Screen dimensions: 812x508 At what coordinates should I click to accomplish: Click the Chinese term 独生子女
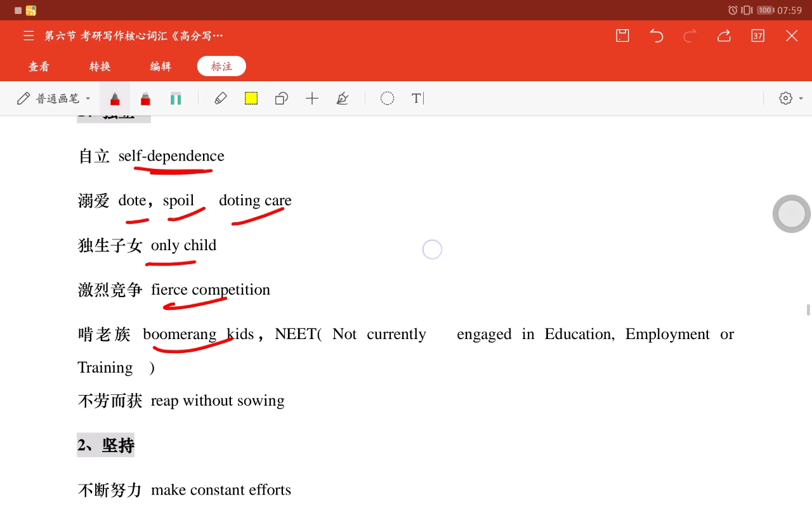click(110, 245)
